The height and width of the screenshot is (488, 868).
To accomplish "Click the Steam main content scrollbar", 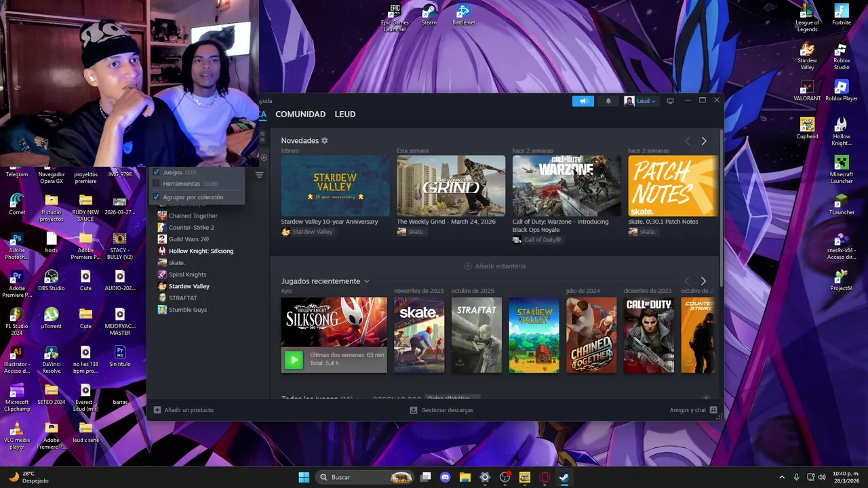I will (721, 207).
